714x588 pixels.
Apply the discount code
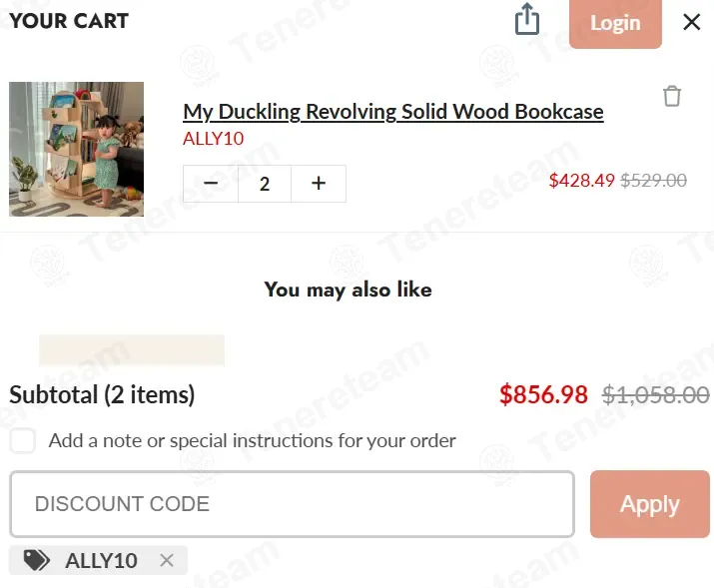pos(649,504)
